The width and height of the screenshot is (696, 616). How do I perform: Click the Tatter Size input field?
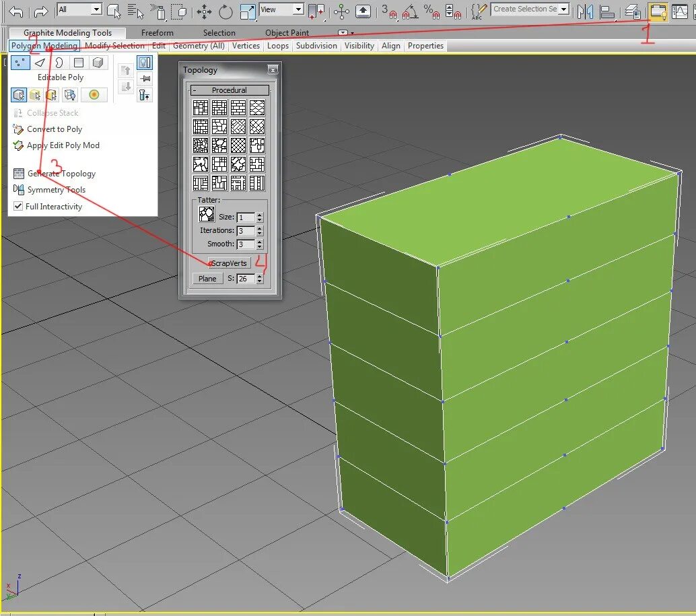coord(246,217)
